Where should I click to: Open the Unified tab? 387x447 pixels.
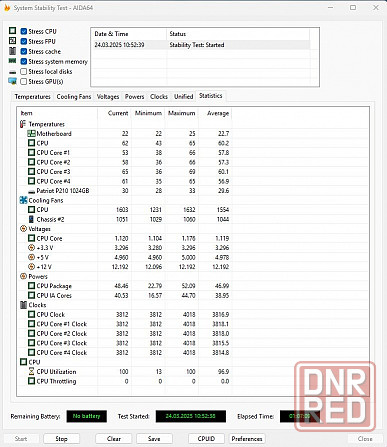[184, 97]
